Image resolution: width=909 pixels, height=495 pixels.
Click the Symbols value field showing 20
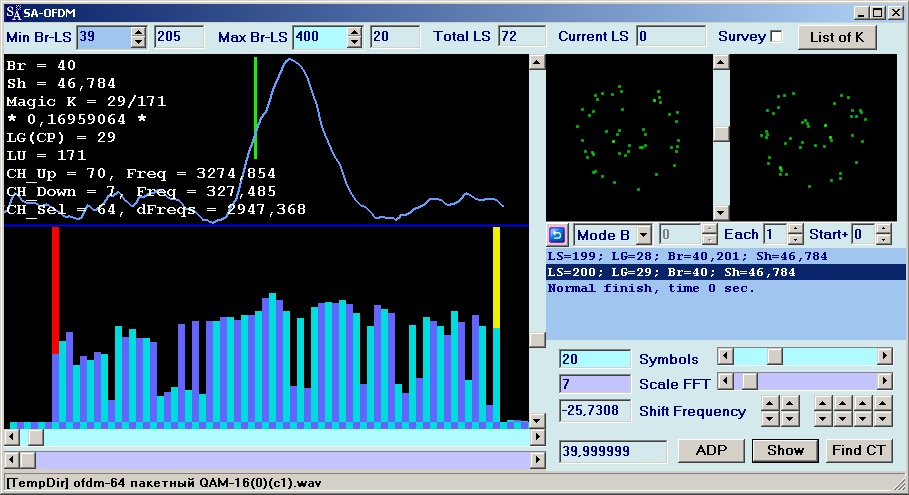coord(594,359)
